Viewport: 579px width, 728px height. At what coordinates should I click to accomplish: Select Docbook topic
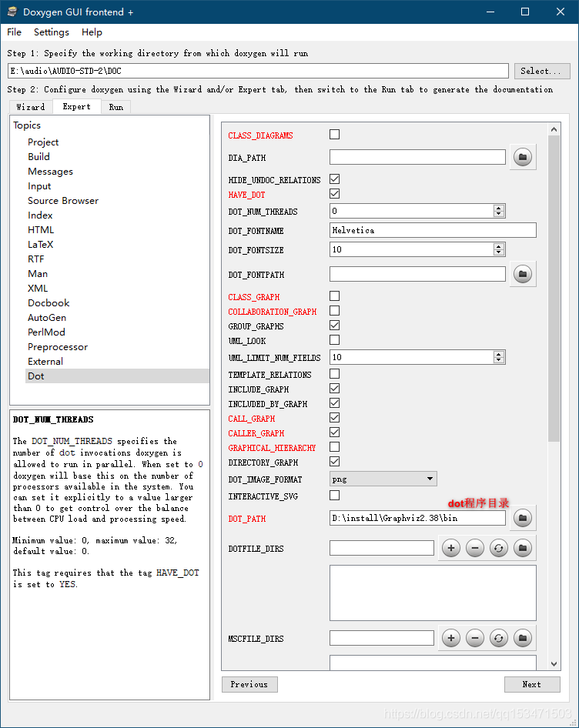pos(49,302)
